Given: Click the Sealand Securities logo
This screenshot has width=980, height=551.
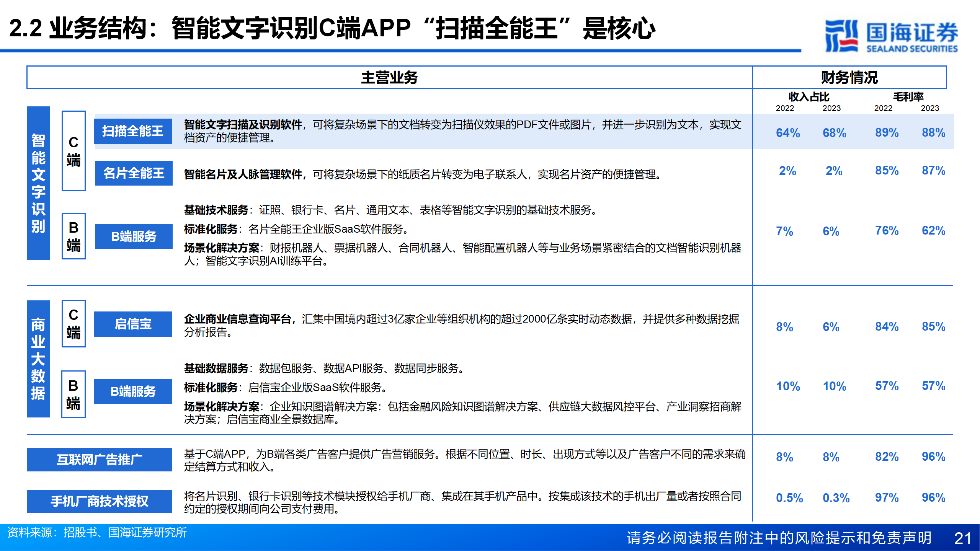Looking at the screenshot, I should point(891,36).
